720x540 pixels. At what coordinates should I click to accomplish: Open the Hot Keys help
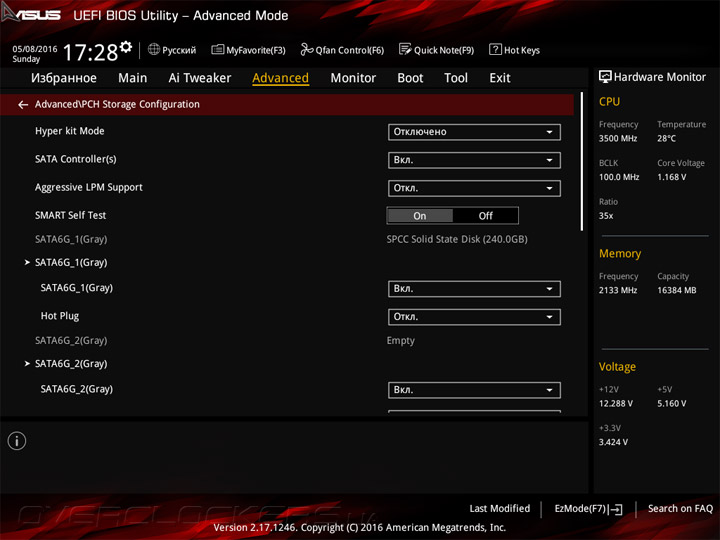514,50
